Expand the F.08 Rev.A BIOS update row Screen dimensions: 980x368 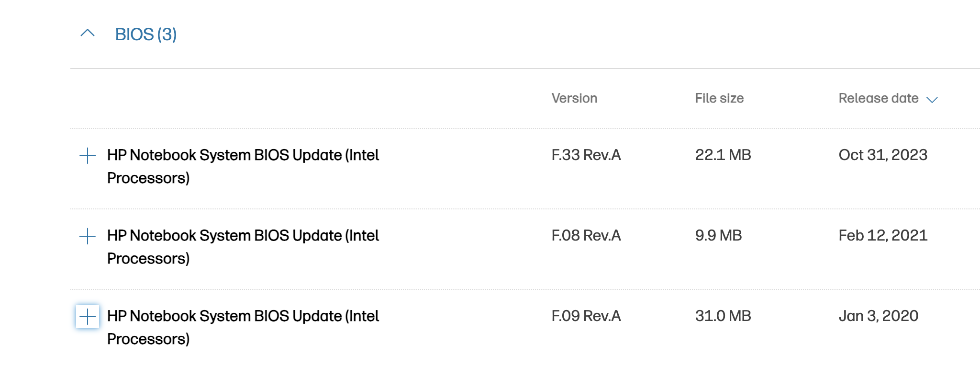coord(88,236)
